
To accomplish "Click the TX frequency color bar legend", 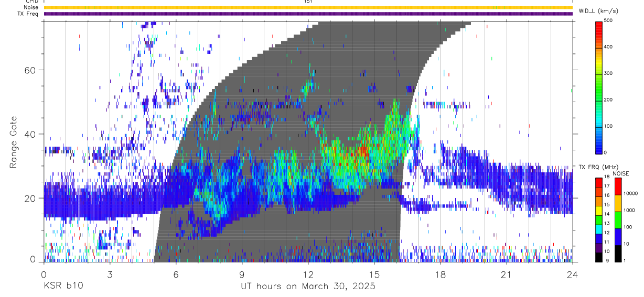I will point(599,219).
